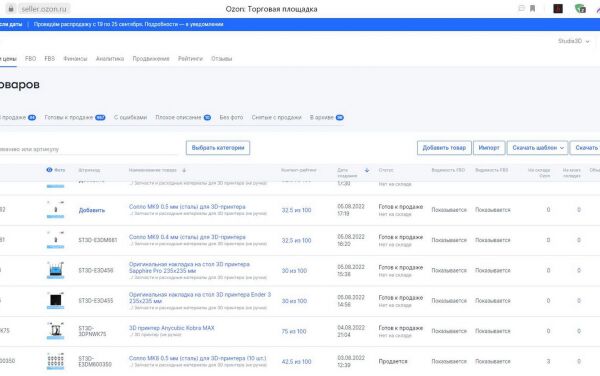Filter by С ошибками tab
The width and height of the screenshot is (600, 376).
[x=130, y=117]
